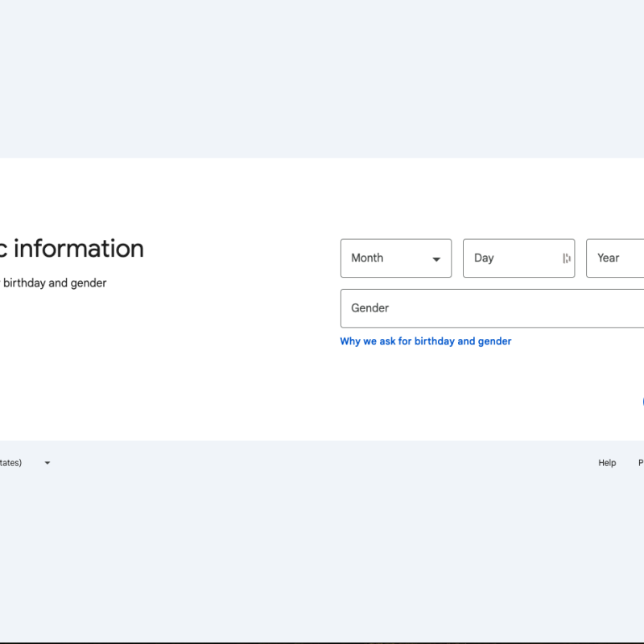Click the footer language selector arrow
644x644 pixels.
(47, 463)
